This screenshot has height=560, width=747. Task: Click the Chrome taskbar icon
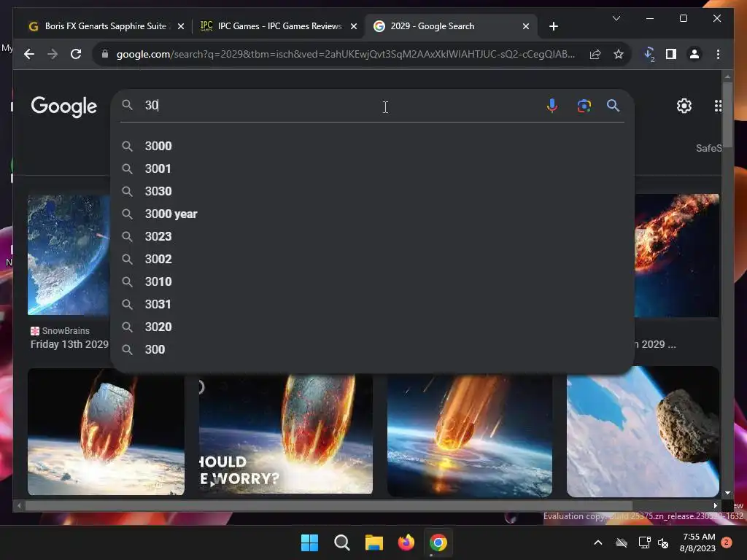[438, 542]
